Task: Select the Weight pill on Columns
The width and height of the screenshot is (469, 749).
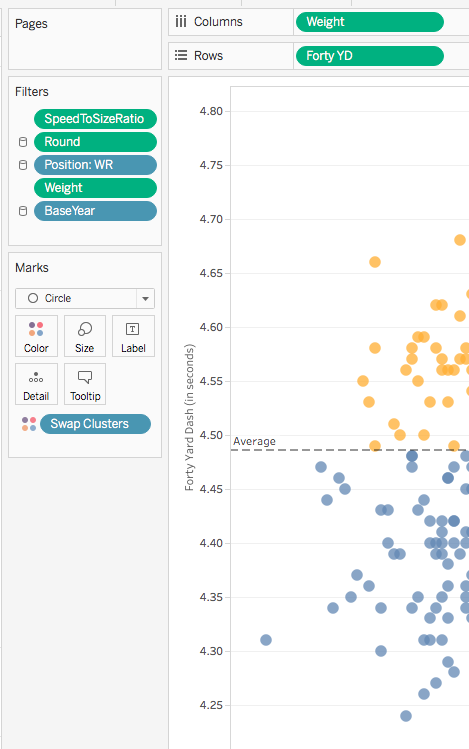Action: pos(370,22)
